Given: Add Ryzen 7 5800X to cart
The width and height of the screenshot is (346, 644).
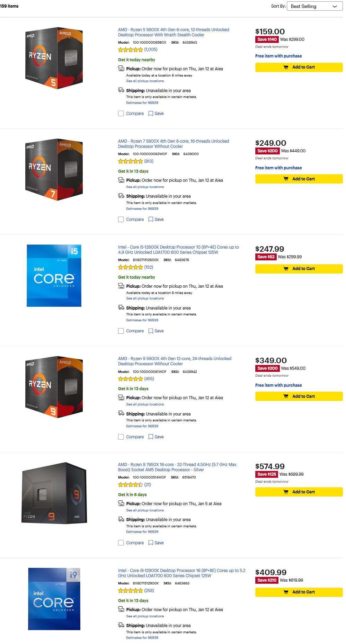Looking at the screenshot, I should [299, 179].
